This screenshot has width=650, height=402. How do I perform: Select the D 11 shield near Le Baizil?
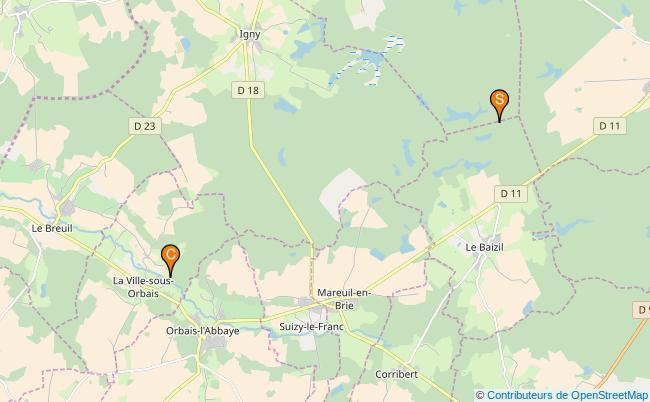pos(511,194)
